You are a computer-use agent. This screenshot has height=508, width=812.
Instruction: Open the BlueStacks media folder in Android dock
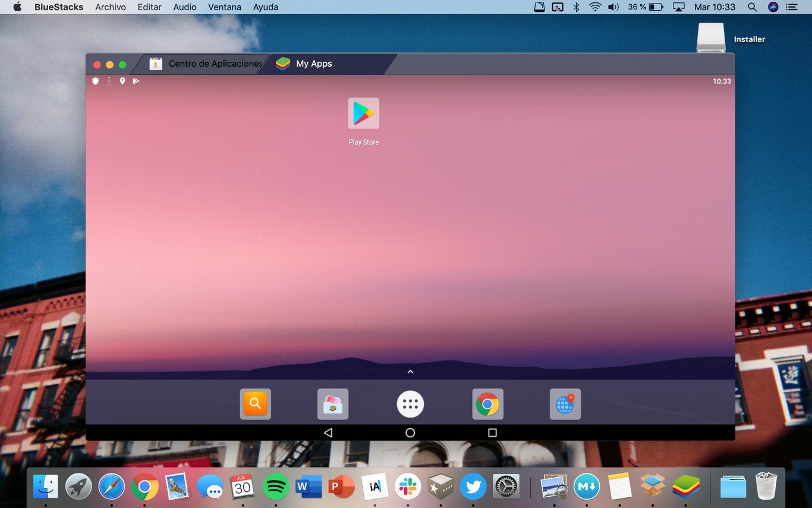point(333,404)
